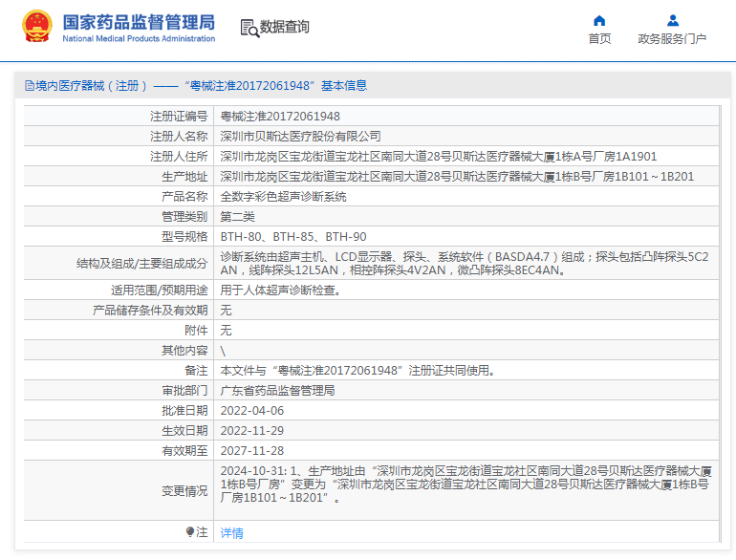Viewport: 736px width, 560px height.
Task: Go to 首页 text link
Action: tap(599, 39)
